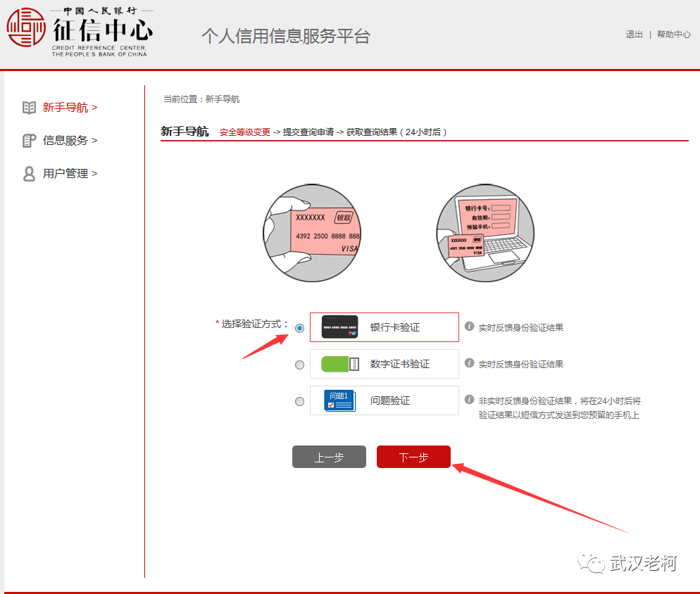Open 新手导航 in the sidebar
Screen dimensions: 700x594
coord(65,108)
